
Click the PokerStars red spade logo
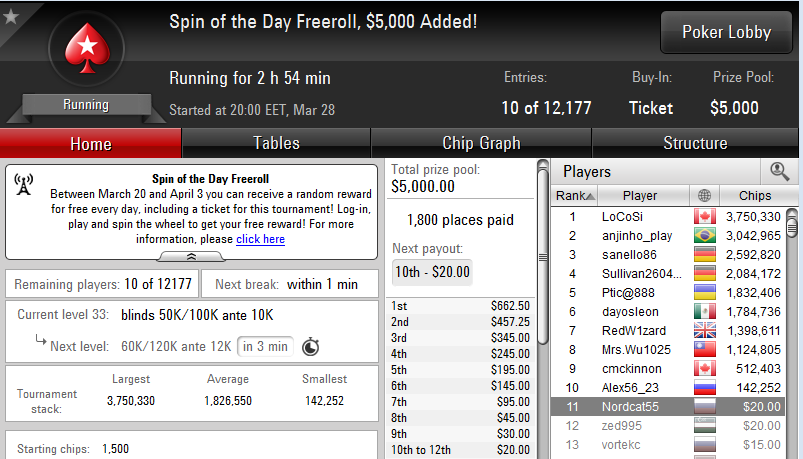click(87, 48)
